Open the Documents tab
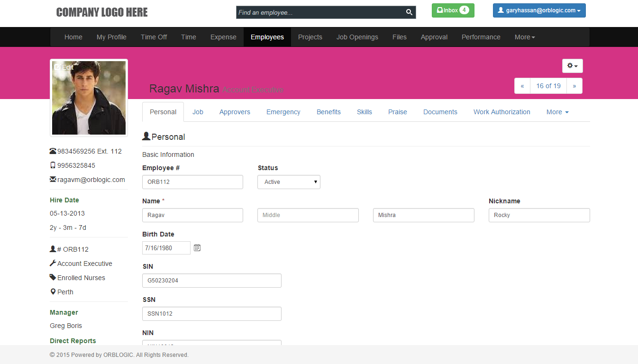 [x=440, y=112]
